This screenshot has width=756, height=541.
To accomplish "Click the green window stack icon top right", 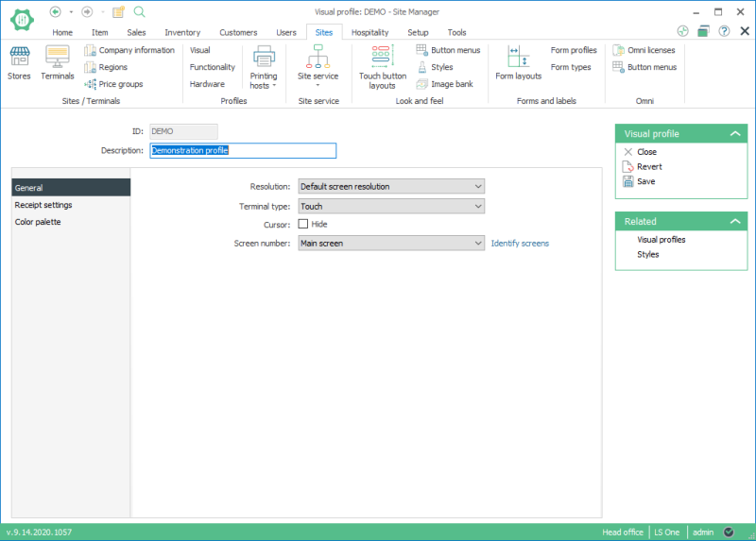I will click(703, 31).
